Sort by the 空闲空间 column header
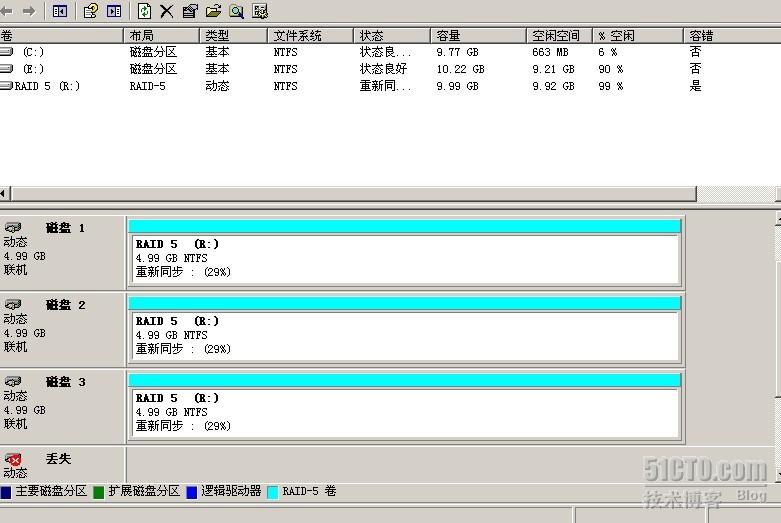 click(559, 36)
